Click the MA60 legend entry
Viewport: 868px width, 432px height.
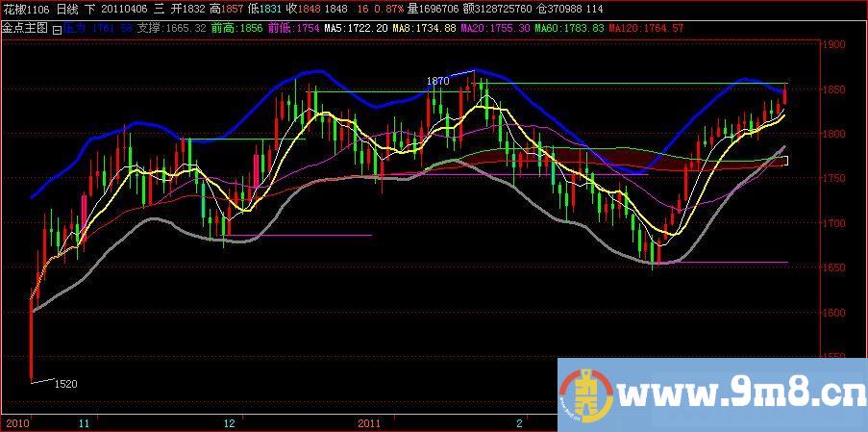(569, 29)
